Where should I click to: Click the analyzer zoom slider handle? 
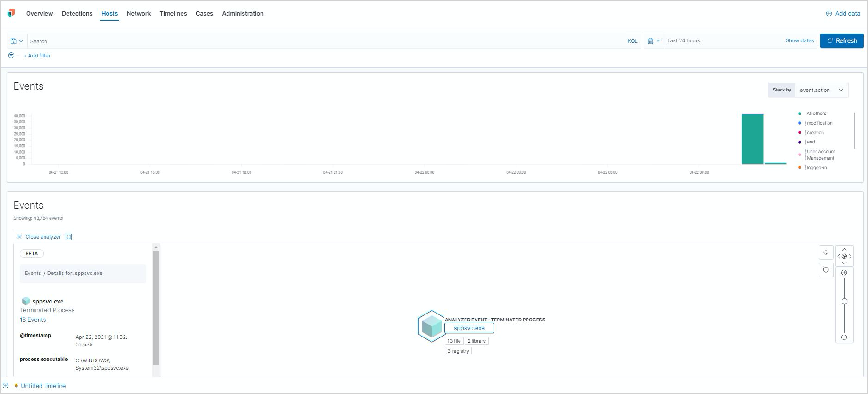pos(844,302)
